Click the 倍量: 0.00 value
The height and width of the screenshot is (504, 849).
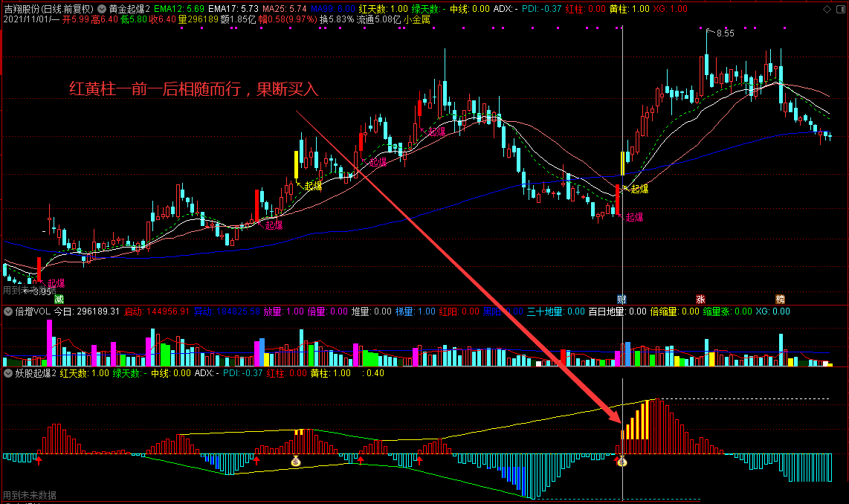click(x=328, y=311)
